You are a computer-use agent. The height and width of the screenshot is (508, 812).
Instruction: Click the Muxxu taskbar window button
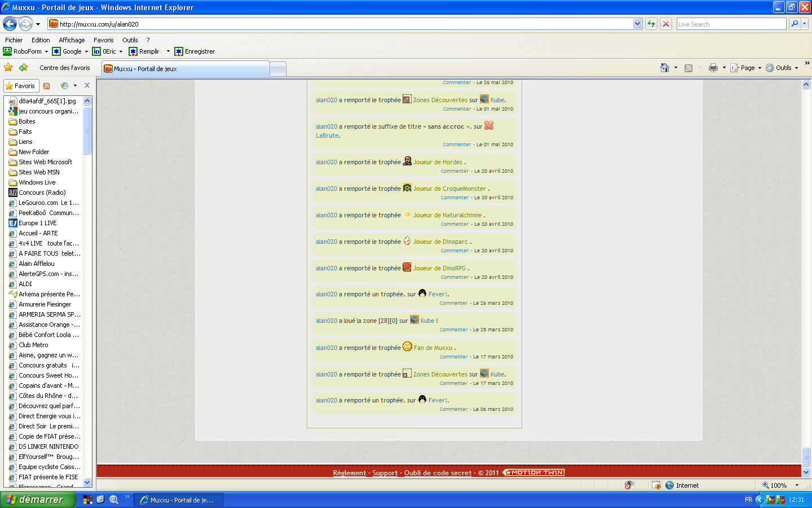pyautogui.click(x=178, y=500)
